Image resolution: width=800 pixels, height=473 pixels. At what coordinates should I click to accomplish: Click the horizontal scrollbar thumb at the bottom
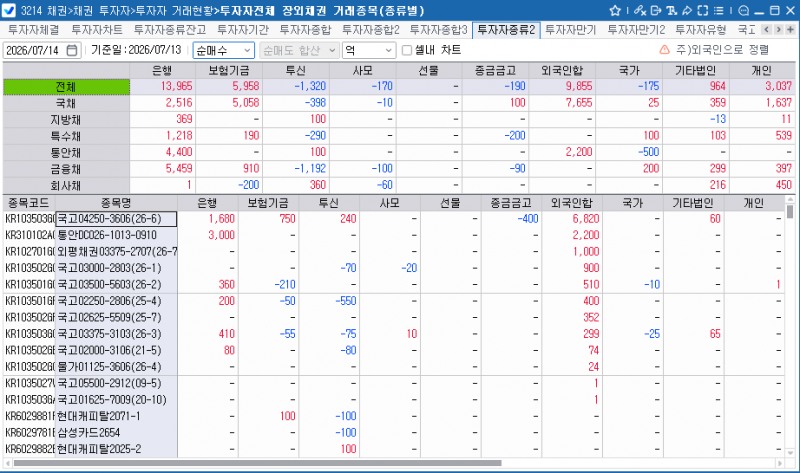point(258,463)
